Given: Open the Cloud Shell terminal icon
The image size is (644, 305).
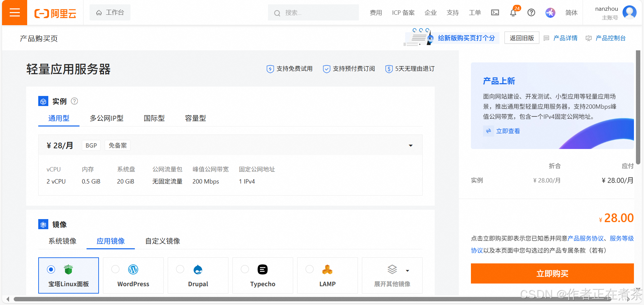Looking at the screenshot, I should point(495,13).
